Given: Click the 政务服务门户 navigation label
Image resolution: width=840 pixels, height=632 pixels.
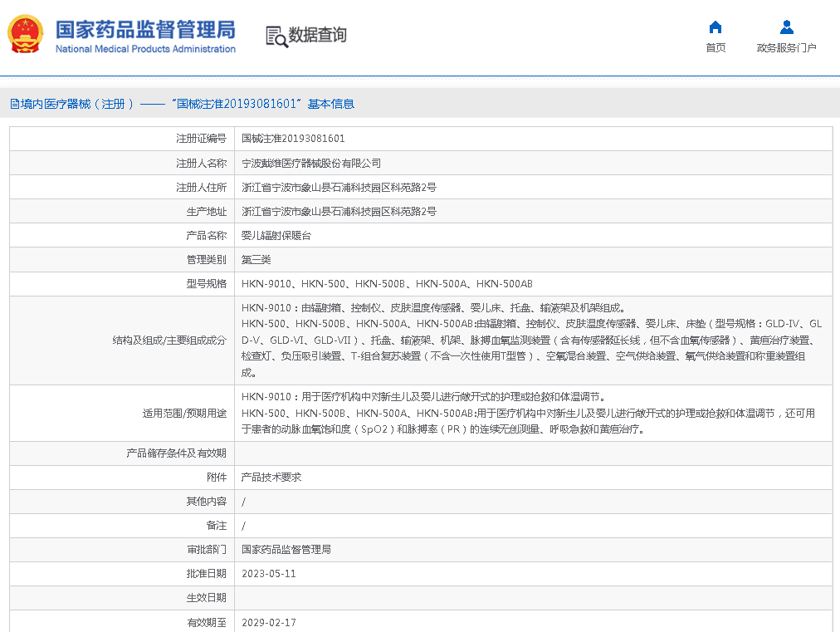Looking at the screenshot, I should pos(785,47).
